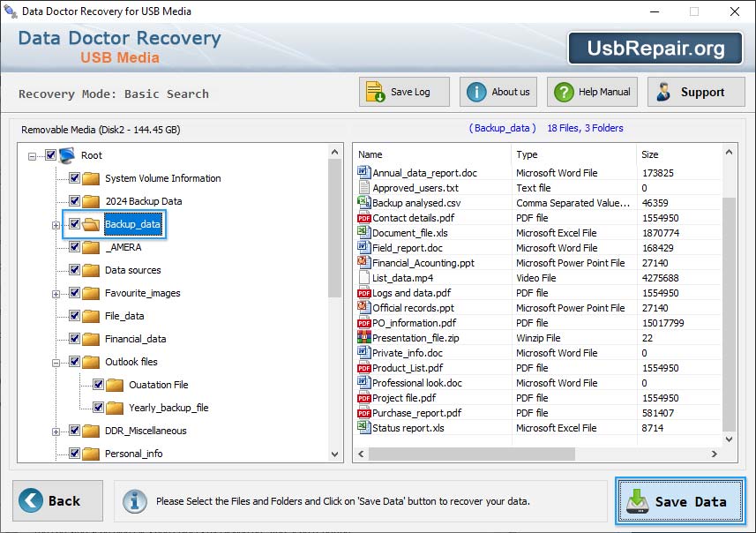The image size is (756, 533).
Task: Select the DDR_Miscellaneous tree folder
Action: tap(146, 431)
